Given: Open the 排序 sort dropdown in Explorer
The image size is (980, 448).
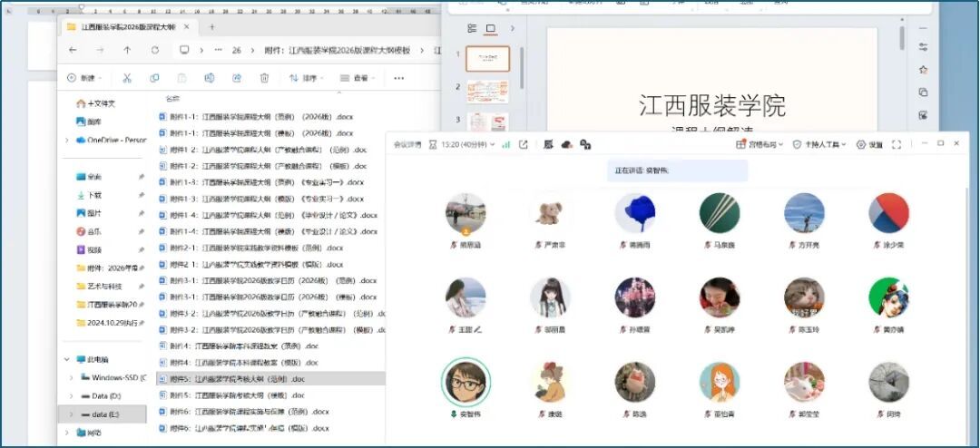Looking at the screenshot, I should tap(307, 78).
